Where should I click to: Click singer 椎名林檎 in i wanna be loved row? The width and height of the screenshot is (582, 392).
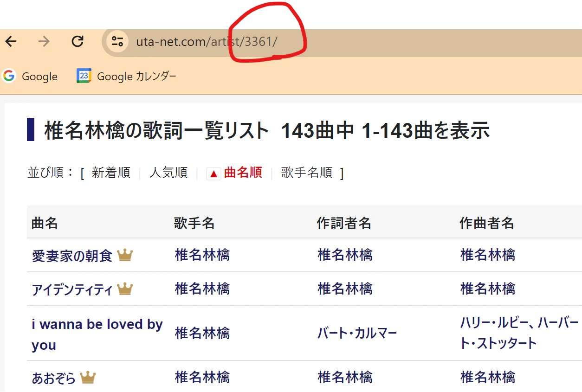[202, 333]
